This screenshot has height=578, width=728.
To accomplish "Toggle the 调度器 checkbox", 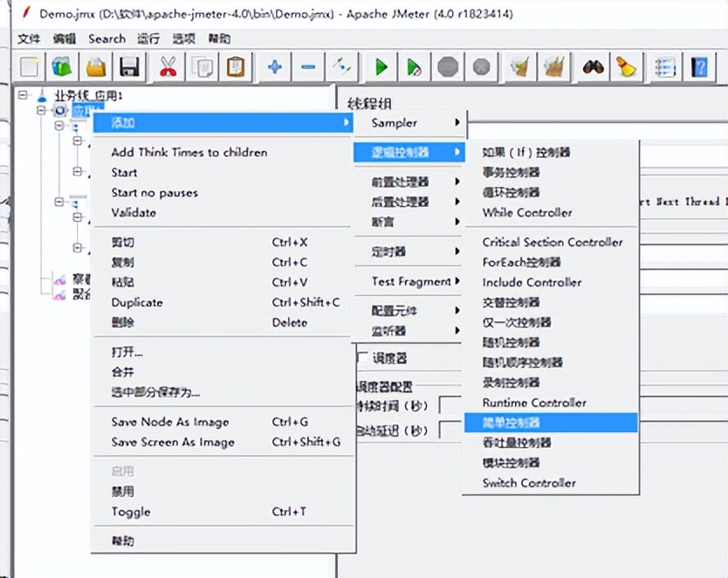I will [363, 358].
